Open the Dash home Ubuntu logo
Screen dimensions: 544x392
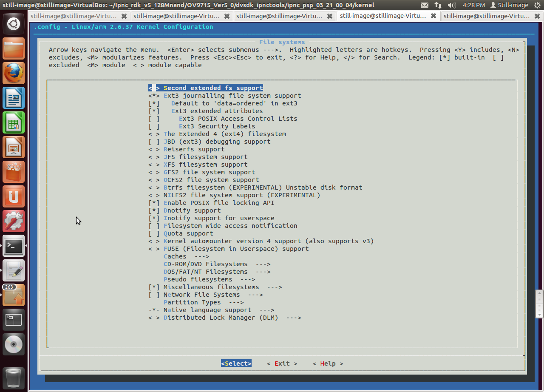pyautogui.click(x=14, y=24)
